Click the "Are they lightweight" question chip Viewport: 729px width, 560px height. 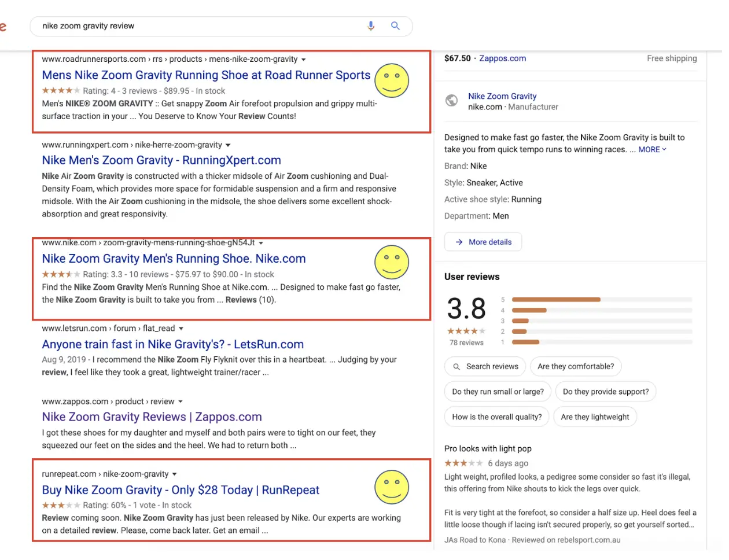click(595, 417)
